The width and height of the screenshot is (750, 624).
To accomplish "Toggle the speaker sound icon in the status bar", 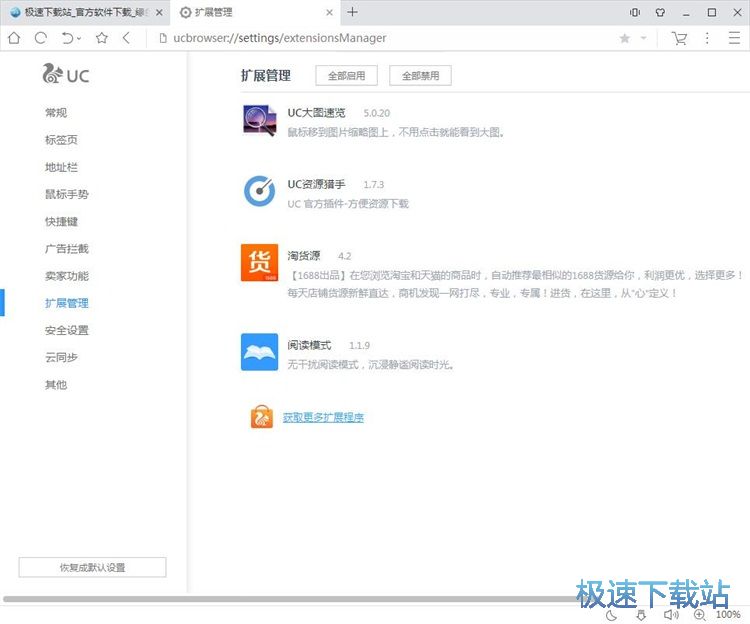I will [x=671, y=615].
